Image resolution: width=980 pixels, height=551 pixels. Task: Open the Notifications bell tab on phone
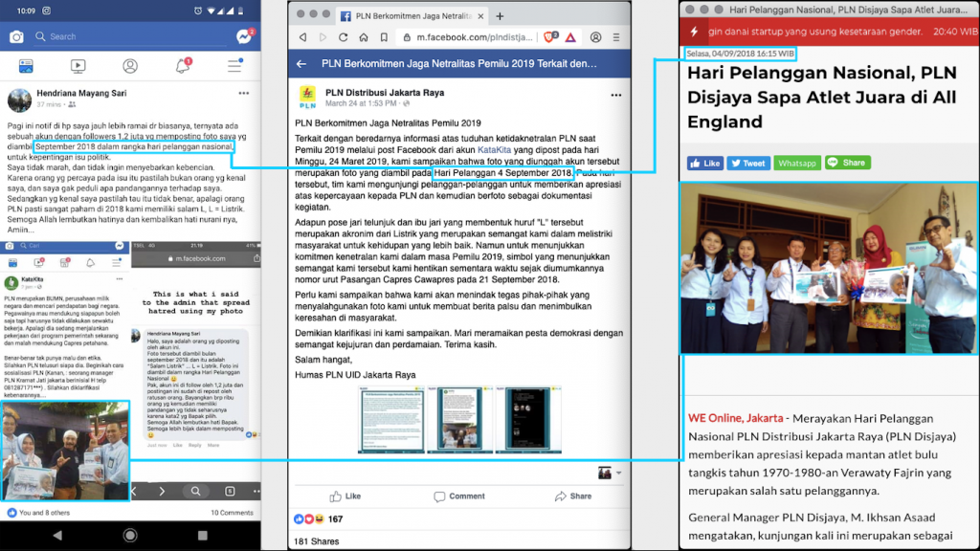tap(183, 66)
